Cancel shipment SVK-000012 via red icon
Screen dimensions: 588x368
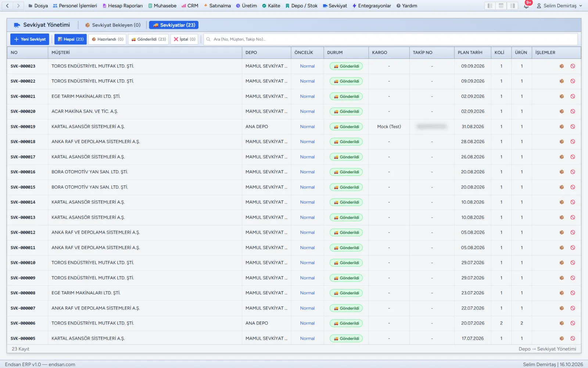coord(573,233)
